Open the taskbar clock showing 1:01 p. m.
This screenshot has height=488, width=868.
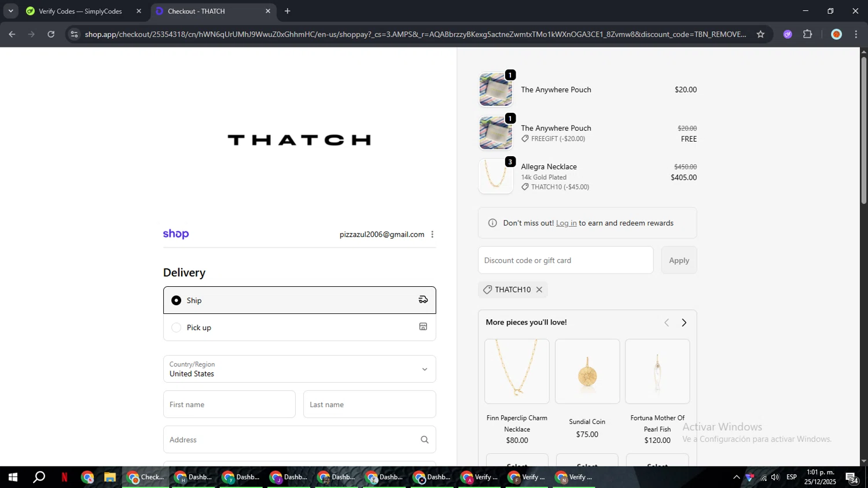pyautogui.click(x=820, y=477)
